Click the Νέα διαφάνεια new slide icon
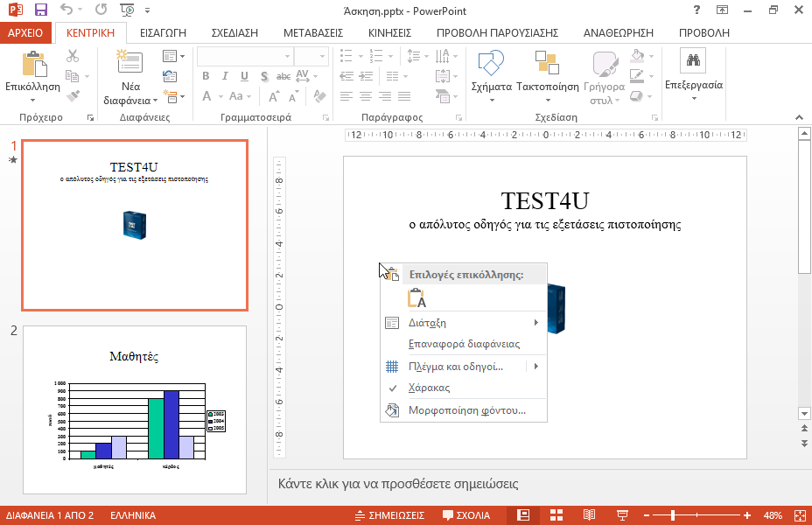The image size is (812, 525). pos(129,63)
